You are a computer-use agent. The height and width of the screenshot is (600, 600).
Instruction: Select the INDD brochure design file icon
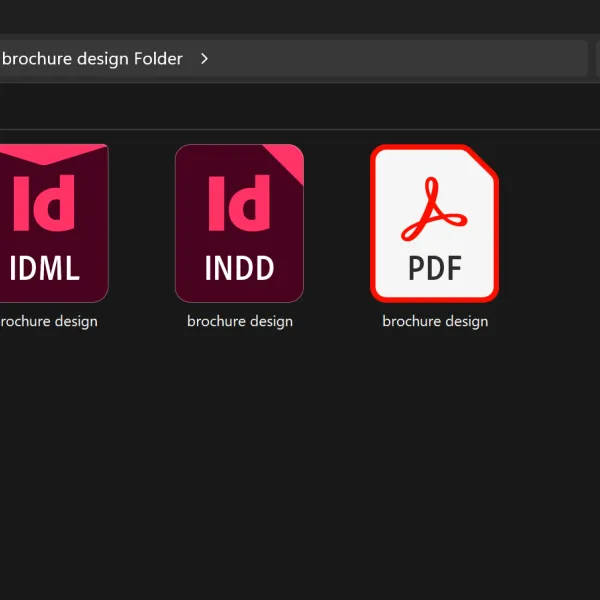click(x=240, y=223)
